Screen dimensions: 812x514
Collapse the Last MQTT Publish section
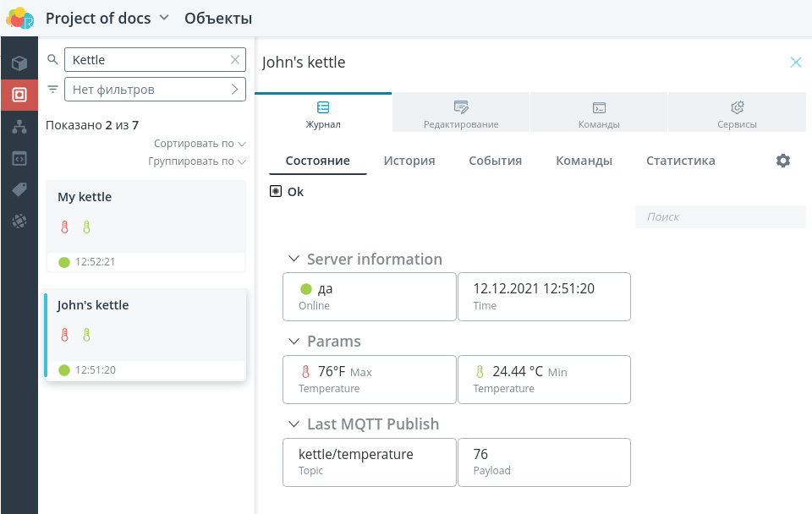(294, 424)
